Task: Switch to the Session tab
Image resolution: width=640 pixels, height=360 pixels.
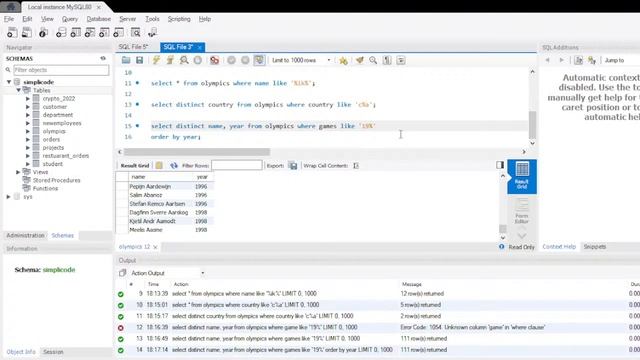Action: coord(53,351)
